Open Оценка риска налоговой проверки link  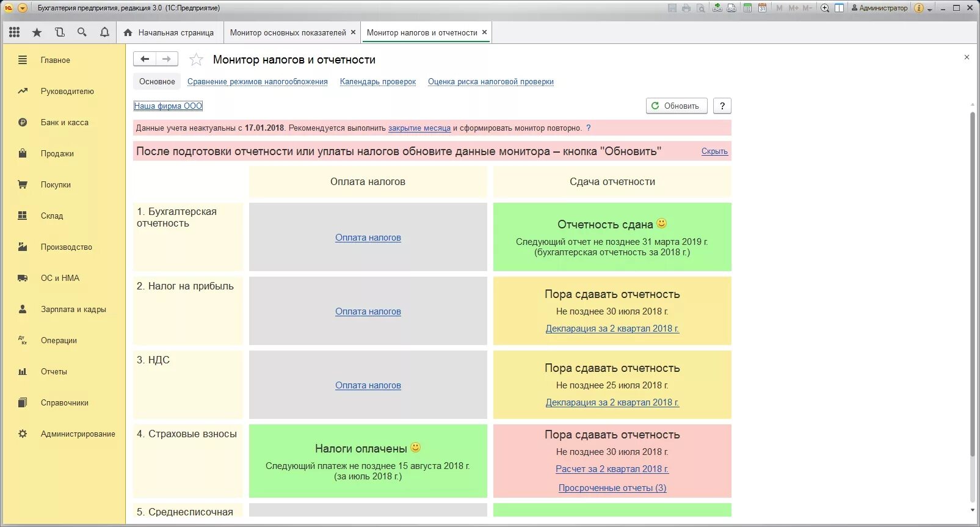[491, 81]
